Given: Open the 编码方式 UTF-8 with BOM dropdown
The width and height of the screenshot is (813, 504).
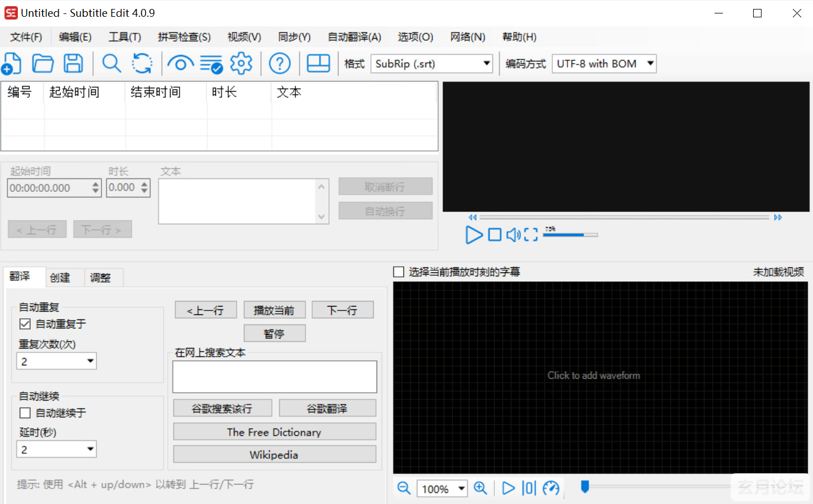Looking at the screenshot, I should point(604,64).
